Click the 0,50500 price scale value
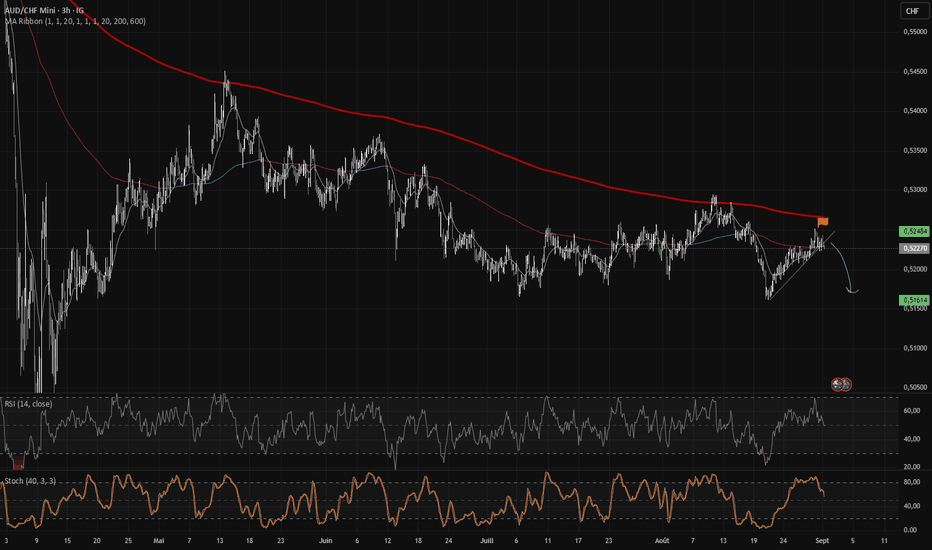The image size is (932, 550). point(915,387)
